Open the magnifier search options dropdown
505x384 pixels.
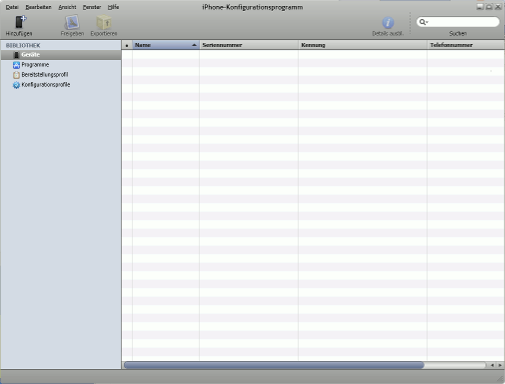coord(423,22)
